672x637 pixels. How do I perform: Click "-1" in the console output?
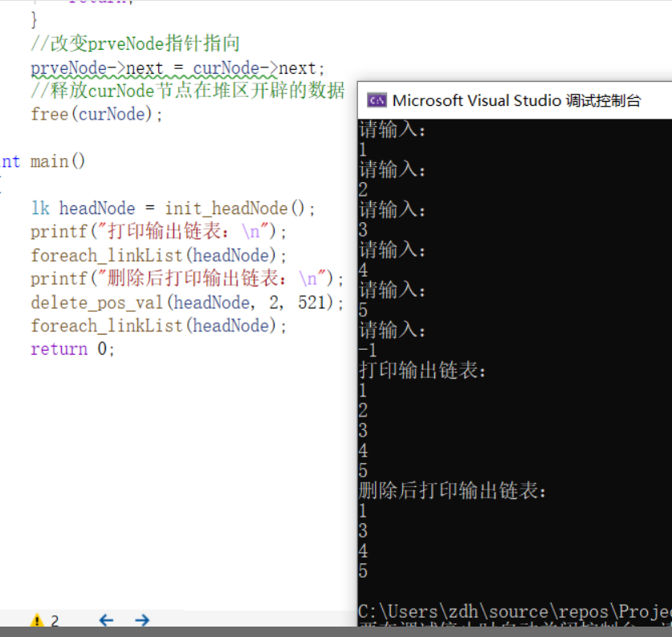pyautogui.click(x=368, y=351)
